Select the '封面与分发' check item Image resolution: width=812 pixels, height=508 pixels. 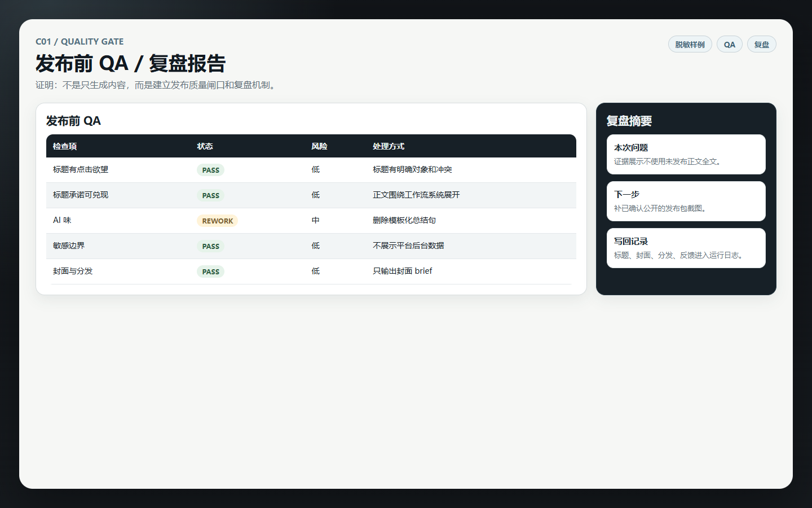[73, 271]
